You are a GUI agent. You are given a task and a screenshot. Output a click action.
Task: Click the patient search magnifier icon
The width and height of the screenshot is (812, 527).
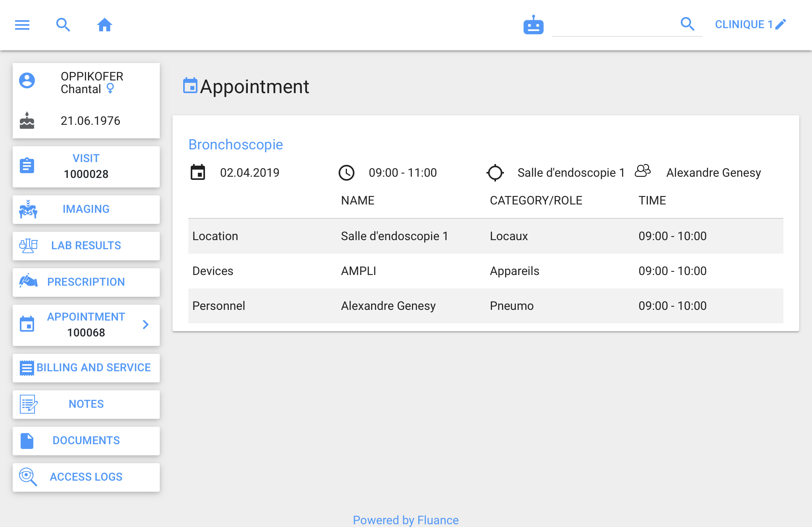click(63, 25)
